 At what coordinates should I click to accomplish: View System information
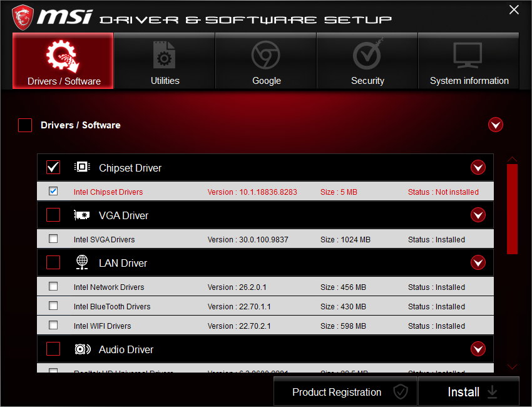pyautogui.click(x=468, y=55)
